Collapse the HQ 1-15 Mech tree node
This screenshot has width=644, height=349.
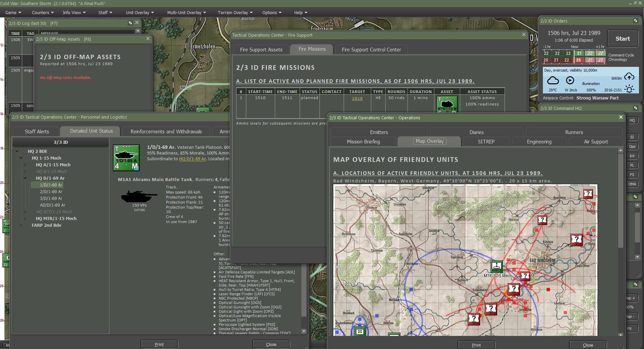click(x=21, y=158)
